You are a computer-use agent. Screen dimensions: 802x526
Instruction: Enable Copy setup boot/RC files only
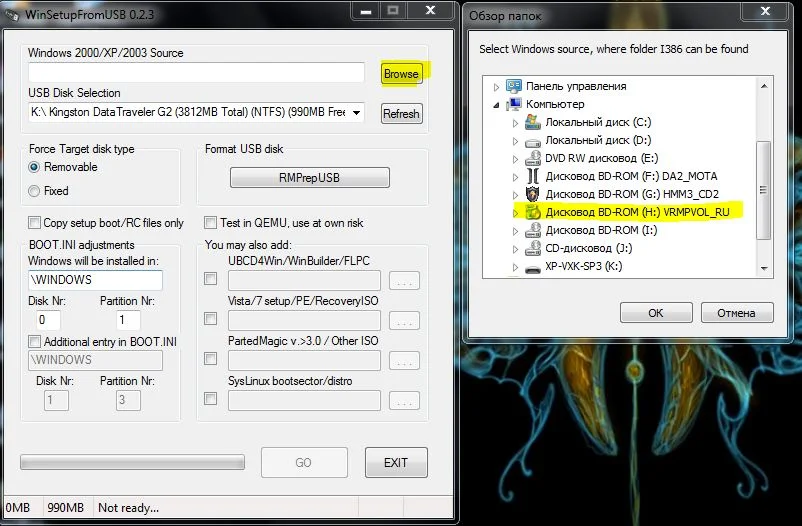tap(34, 223)
